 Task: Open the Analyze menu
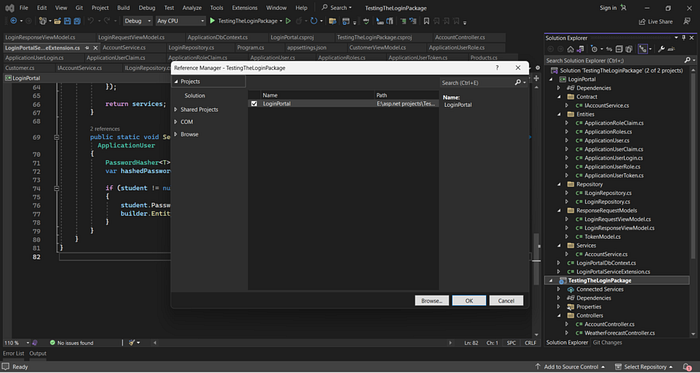tap(193, 8)
